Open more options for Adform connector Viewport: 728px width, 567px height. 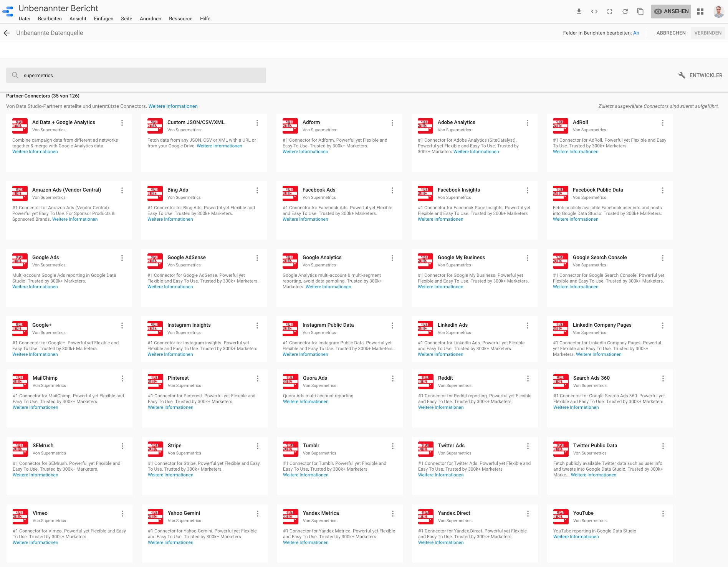392,123
